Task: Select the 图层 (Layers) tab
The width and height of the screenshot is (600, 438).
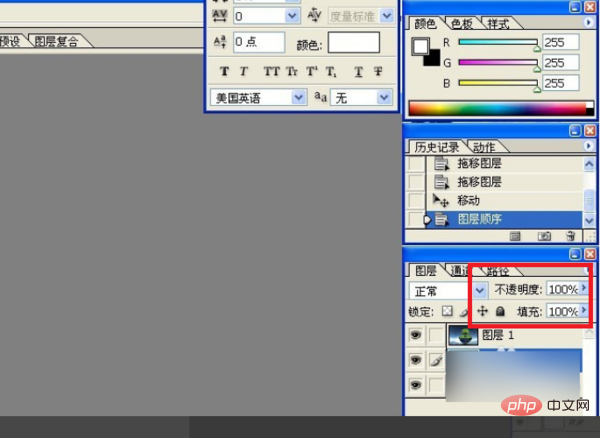Action: [426, 271]
